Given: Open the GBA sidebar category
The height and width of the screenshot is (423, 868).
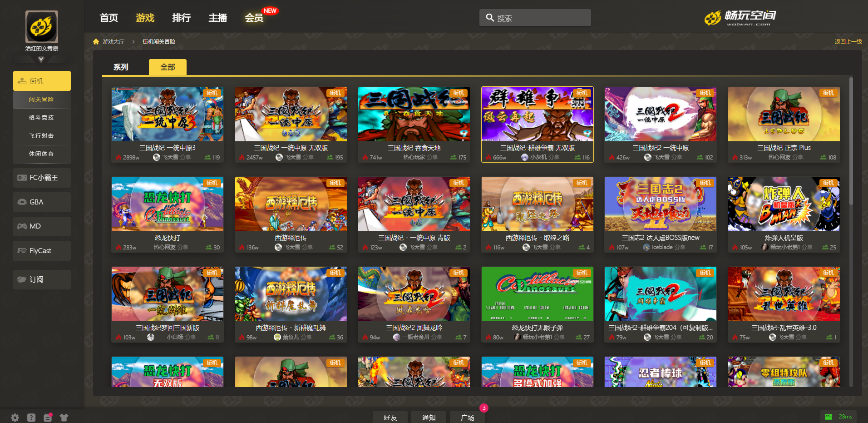Looking at the screenshot, I should pos(42,202).
